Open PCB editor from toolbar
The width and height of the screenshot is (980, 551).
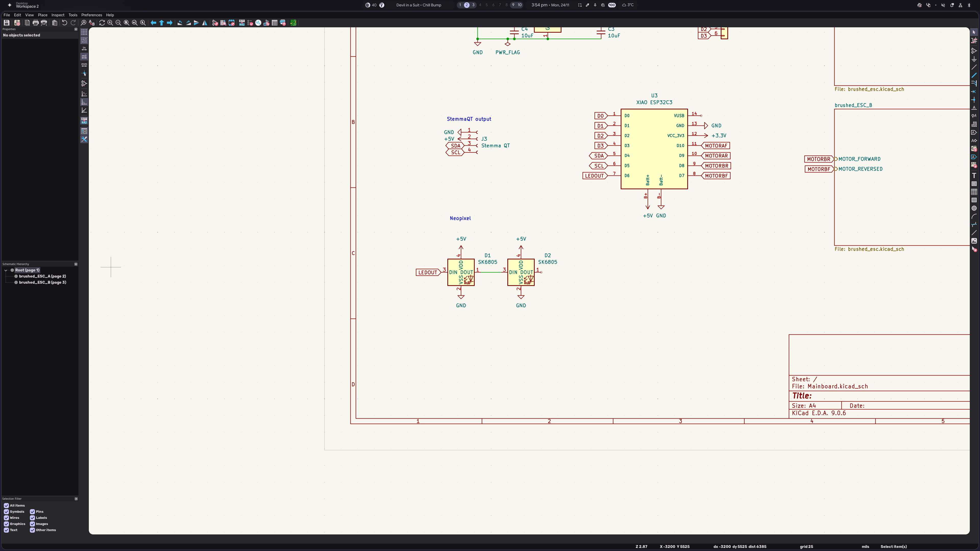(293, 23)
